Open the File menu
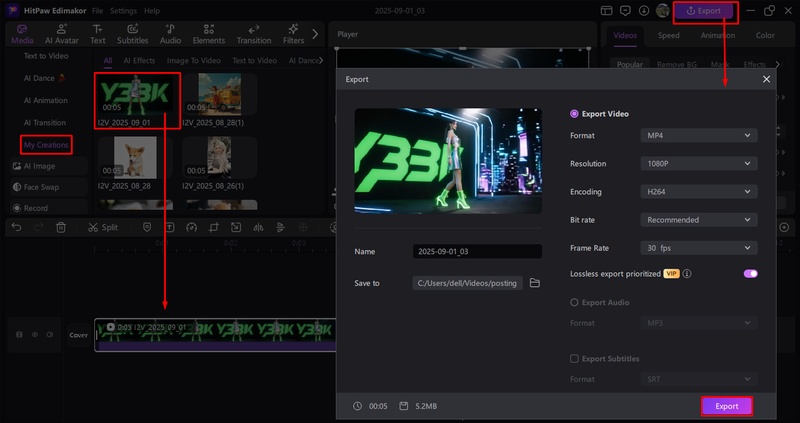The height and width of the screenshot is (423, 800). coord(97,11)
